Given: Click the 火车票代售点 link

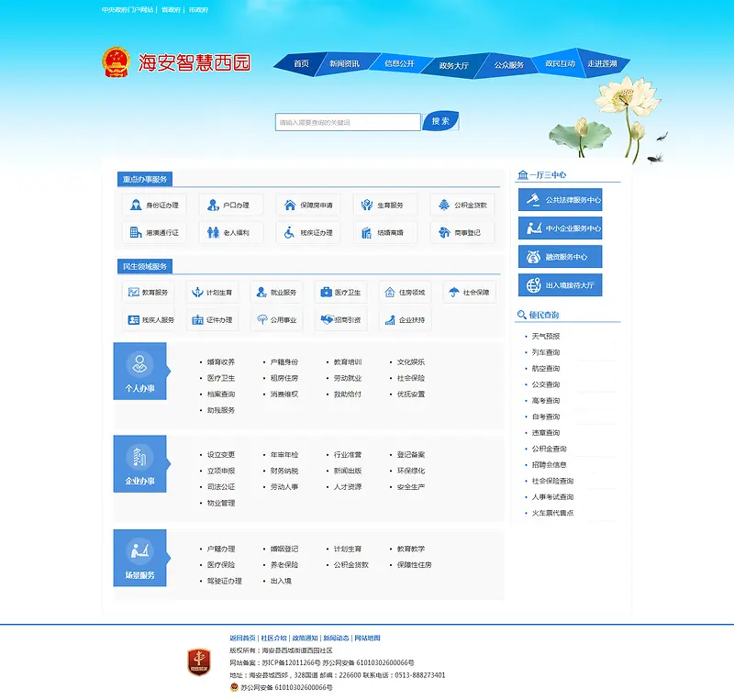Looking at the screenshot, I should tap(552, 513).
